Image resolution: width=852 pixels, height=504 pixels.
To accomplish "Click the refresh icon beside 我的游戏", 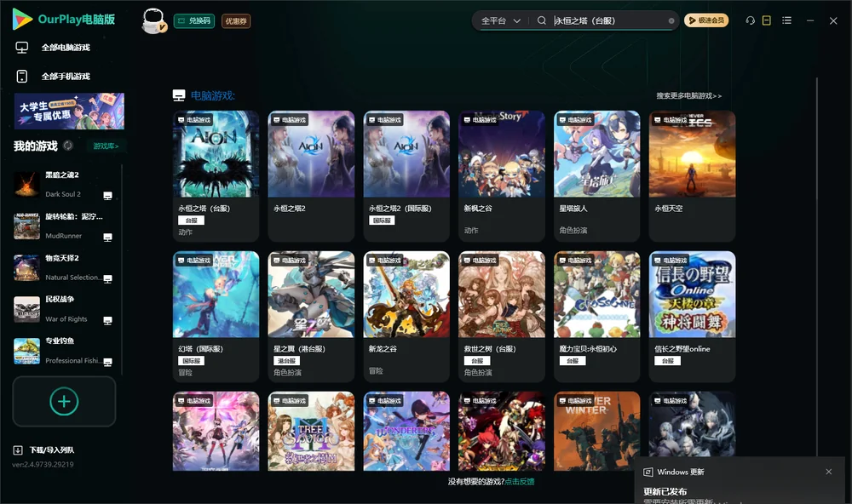I will point(68,146).
